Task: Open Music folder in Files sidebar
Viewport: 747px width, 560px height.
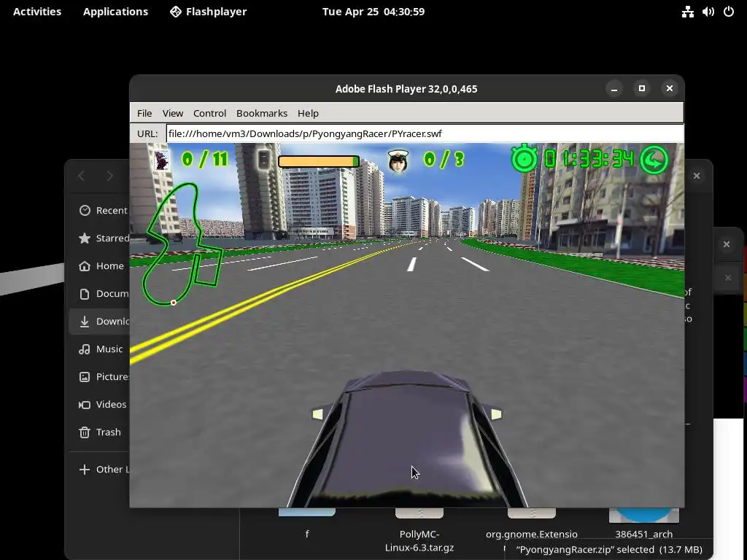Action: coord(101,349)
